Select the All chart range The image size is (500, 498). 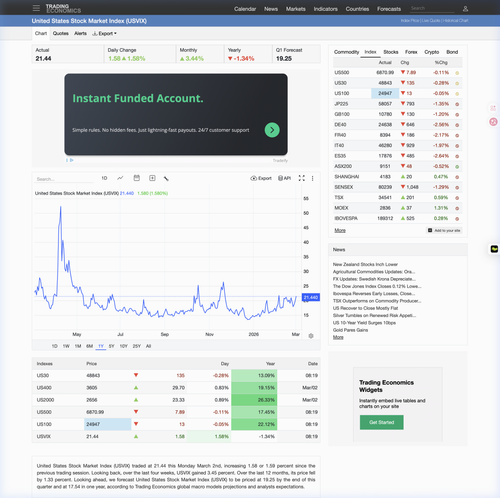click(x=148, y=346)
